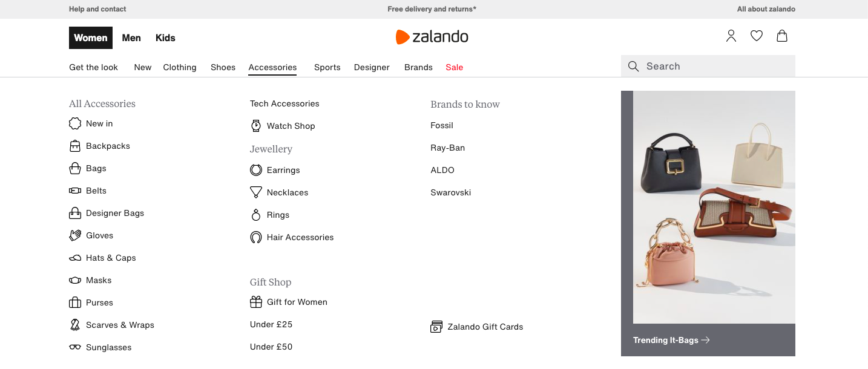
Task: Click the Gift for Women present icon
Action: [x=256, y=301]
